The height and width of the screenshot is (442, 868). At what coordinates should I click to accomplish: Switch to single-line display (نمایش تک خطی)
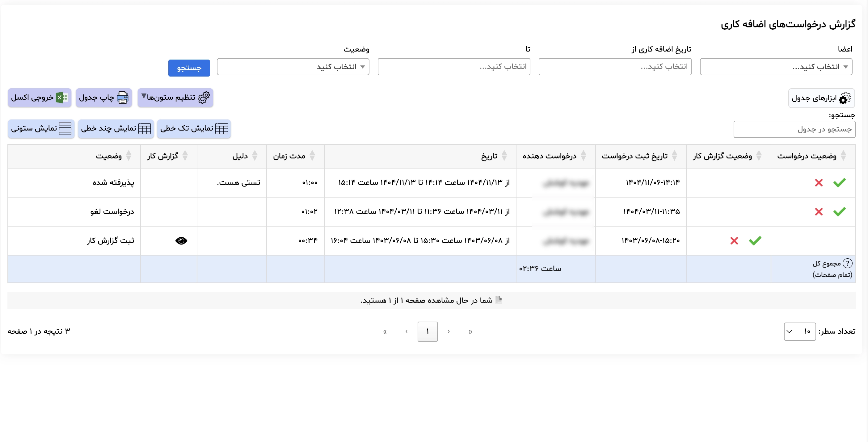tap(194, 129)
